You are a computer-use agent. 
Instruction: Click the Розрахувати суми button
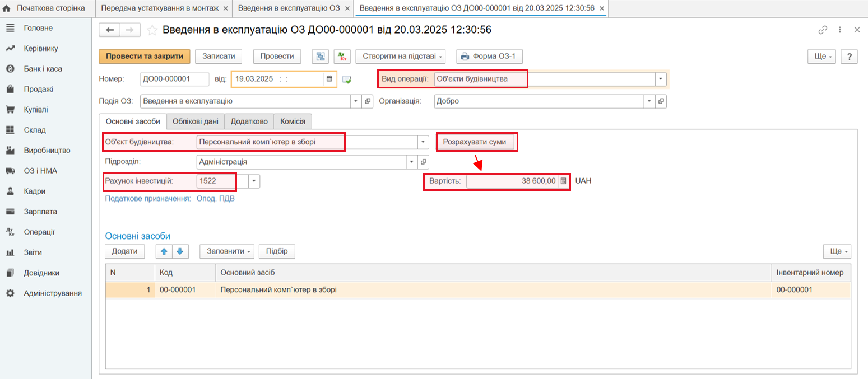475,142
